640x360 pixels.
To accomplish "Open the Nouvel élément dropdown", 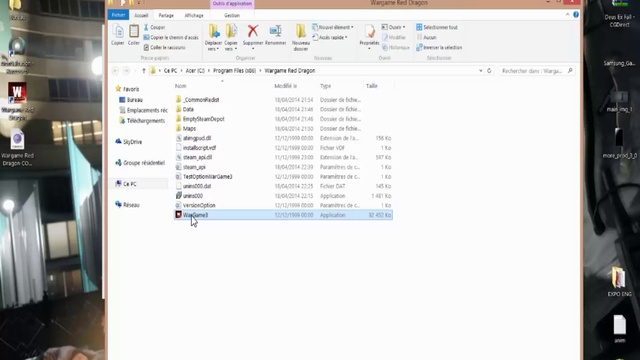I will [333, 27].
